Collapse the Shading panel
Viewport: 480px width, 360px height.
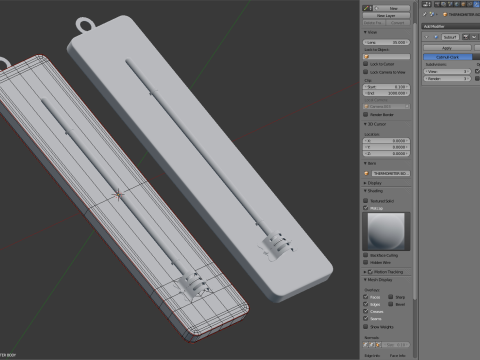pyautogui.click(x=365, y=191)
